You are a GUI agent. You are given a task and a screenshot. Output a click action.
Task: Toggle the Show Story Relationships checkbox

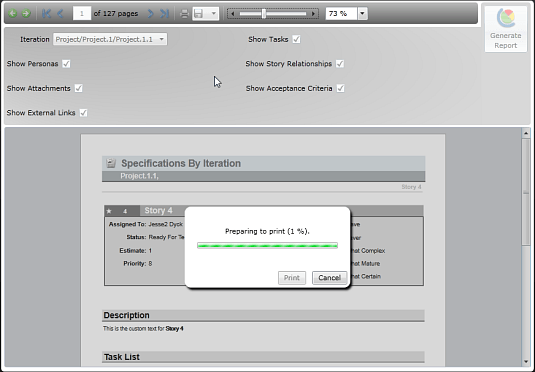340,64
